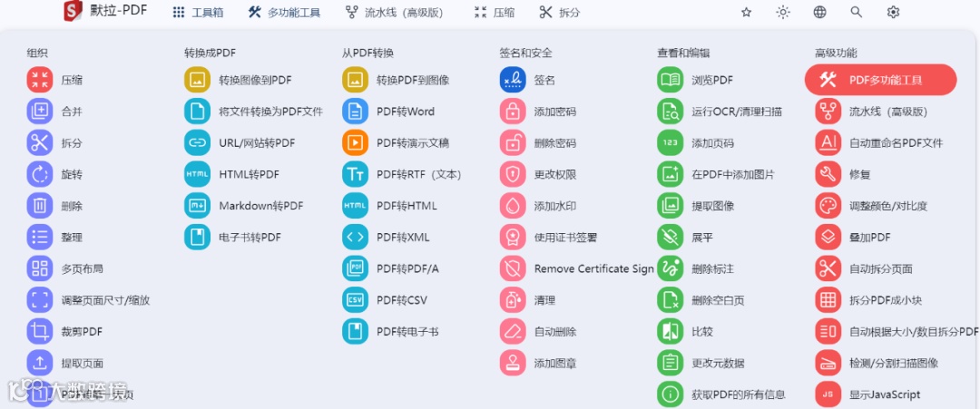Image resolution: width=980 pixels, height=409 pixels.
Task: Click 压缩 in the top navbar
Action: click(495, 12)
